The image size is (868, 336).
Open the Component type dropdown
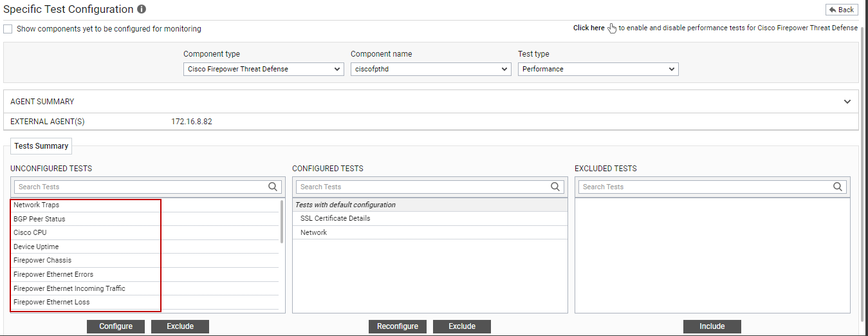263,69
